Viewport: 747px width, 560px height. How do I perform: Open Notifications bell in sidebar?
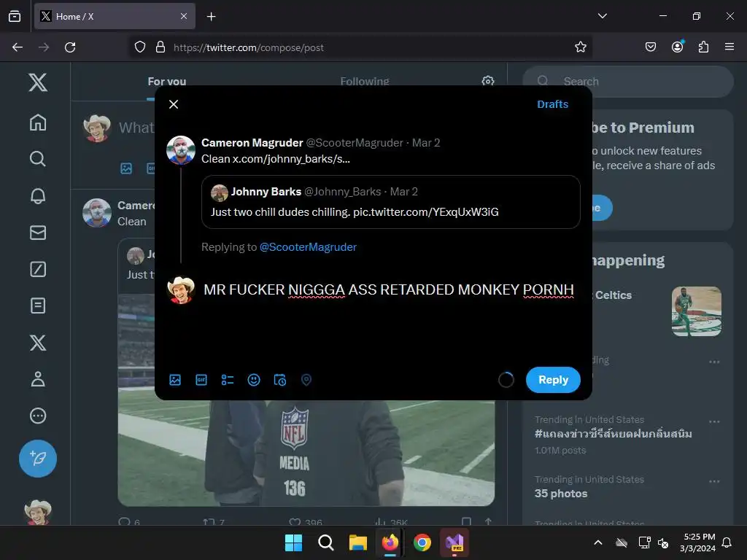pyautogui.click(x=38, y=195)
